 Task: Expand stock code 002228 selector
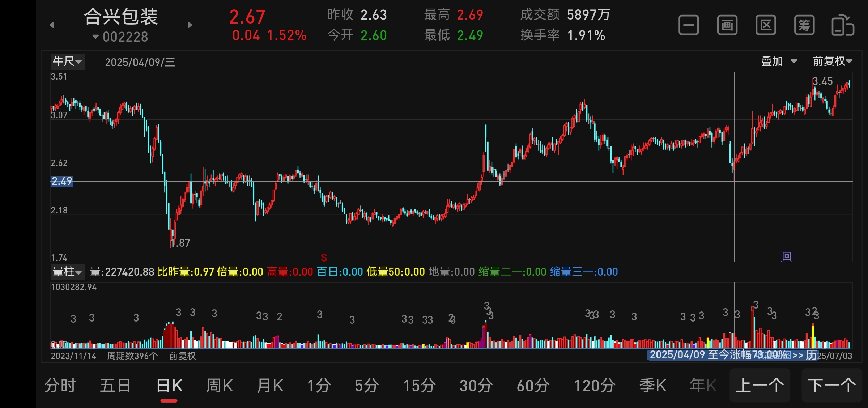121,37
